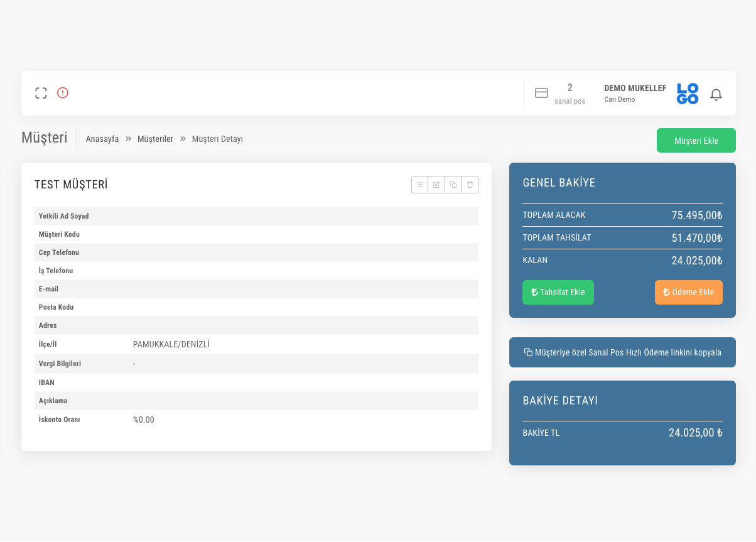Copy customer using the duplicate icon

(x=453, y=185)
